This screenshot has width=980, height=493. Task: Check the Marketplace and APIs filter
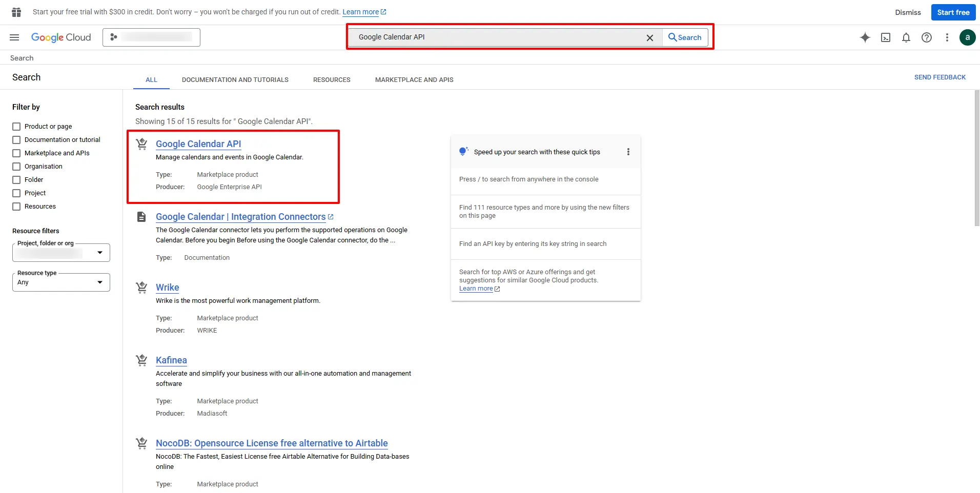(16, 153)
